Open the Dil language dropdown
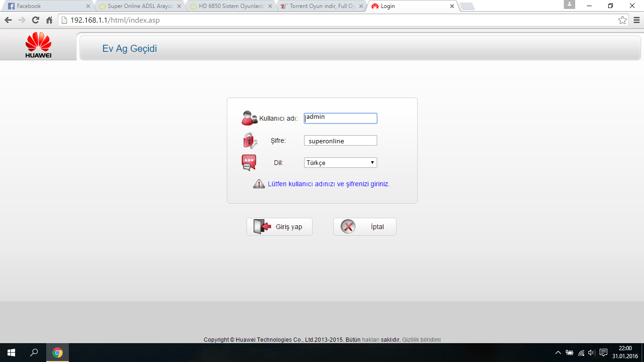The image size is (644, 362). pos(340,163)
